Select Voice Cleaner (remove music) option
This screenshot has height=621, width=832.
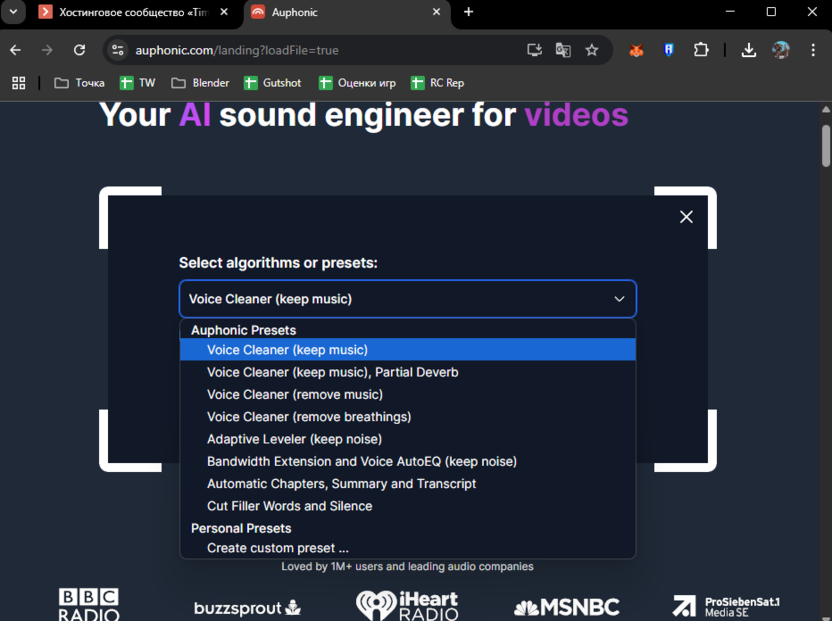click(x=408, y=394)
